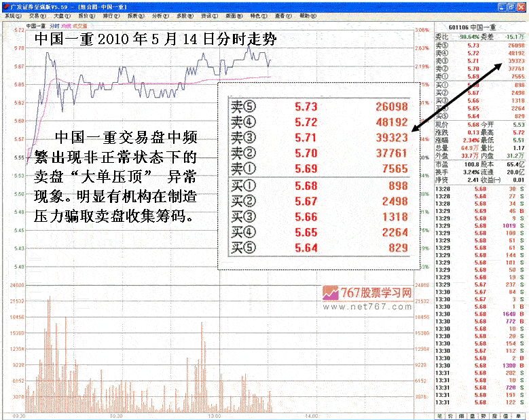Select the 13:30 trade with volume 772

point(479,321)
